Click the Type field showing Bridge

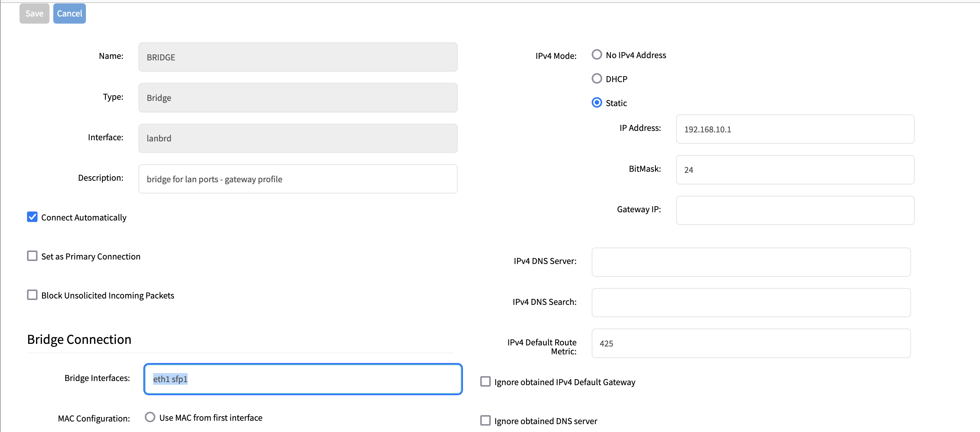298,98
